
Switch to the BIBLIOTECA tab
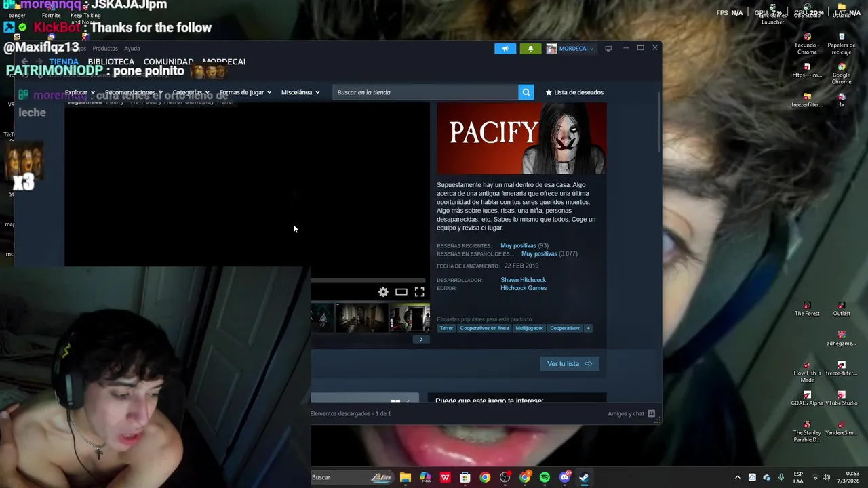pyautogui.click(x=111, y=62)
